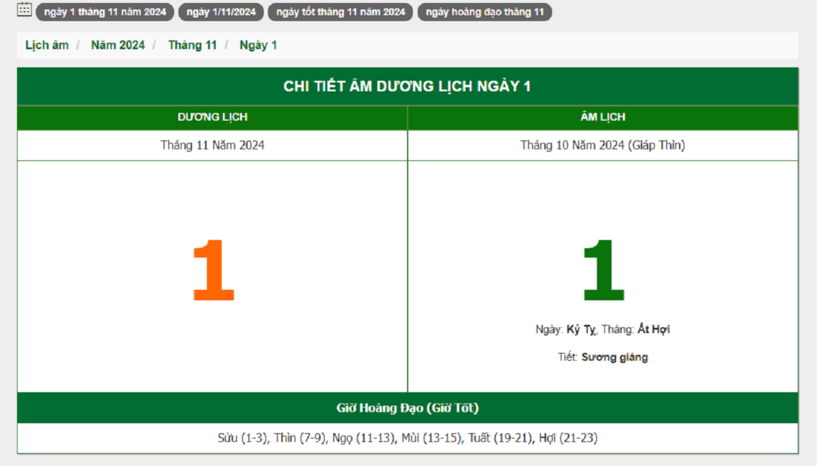Screen dimensions: 820x466
Task: Click the 'Giờ Hoàng Đạo (Giờ Tốt)' header bar
Action: click(407, 408)
